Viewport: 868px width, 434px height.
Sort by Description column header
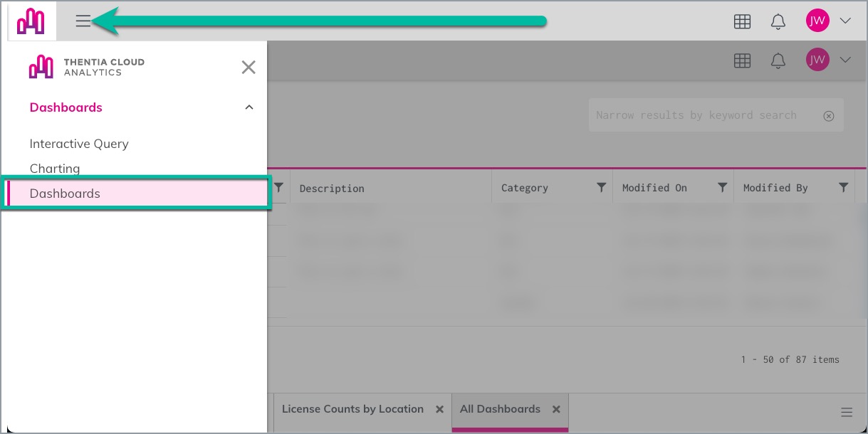pos(332,189)
